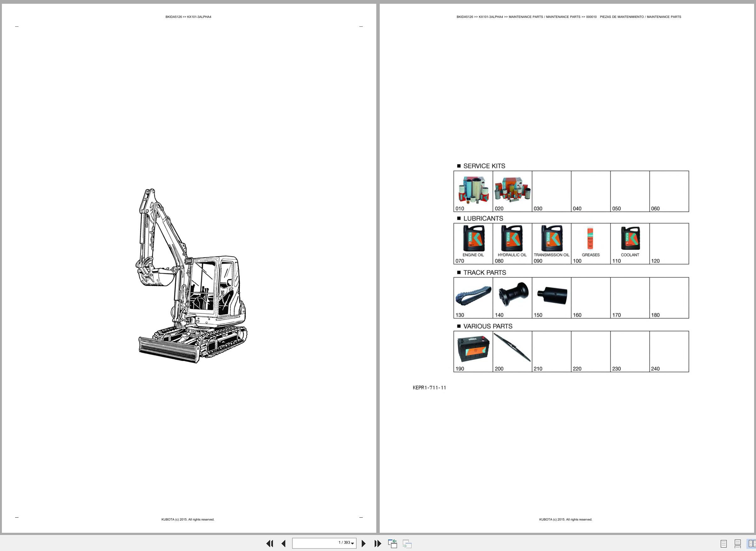Go to the previous page
756x551 pixels.
(283, 544)
